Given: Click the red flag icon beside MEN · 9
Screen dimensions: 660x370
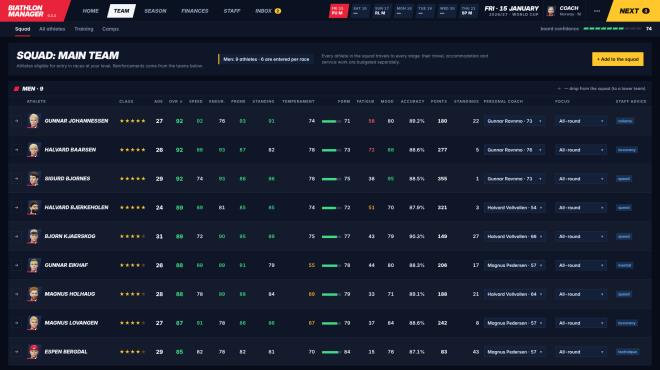Looking at the screenshot, I should click(x=16, y=89).
